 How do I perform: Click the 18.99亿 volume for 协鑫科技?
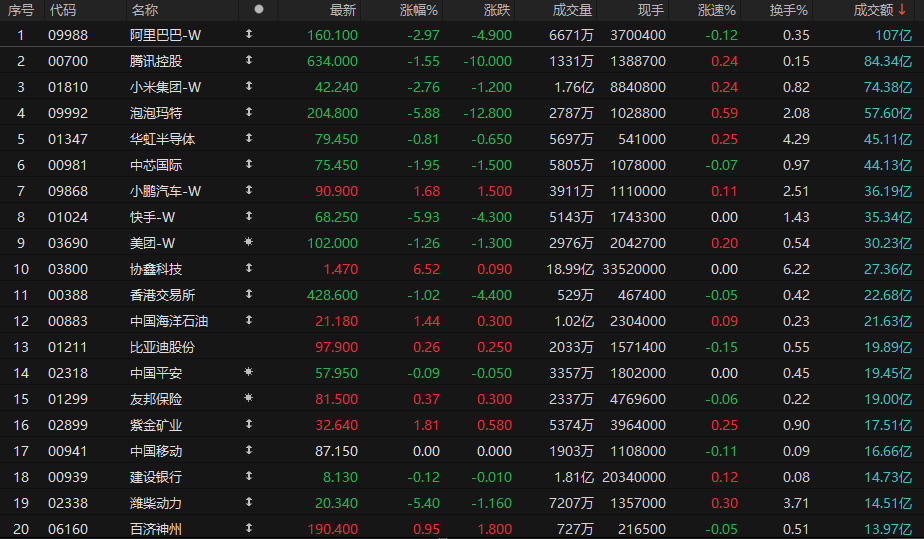coord(570,269)
